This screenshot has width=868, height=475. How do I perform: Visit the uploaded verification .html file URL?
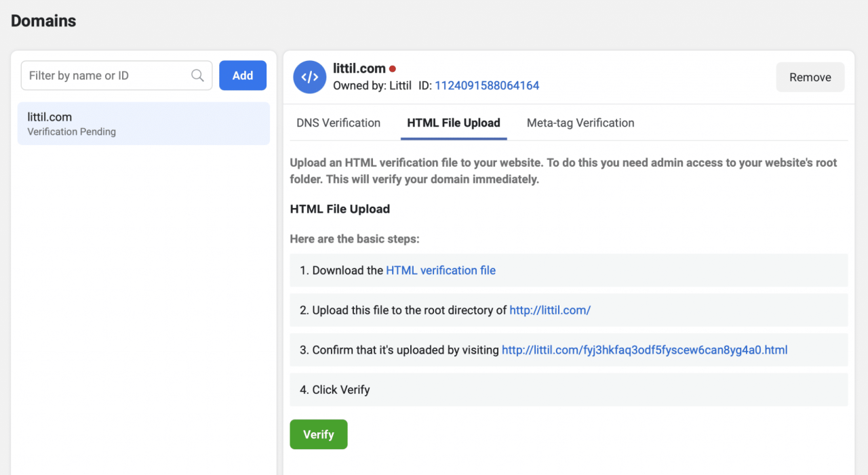coord(644,350)
